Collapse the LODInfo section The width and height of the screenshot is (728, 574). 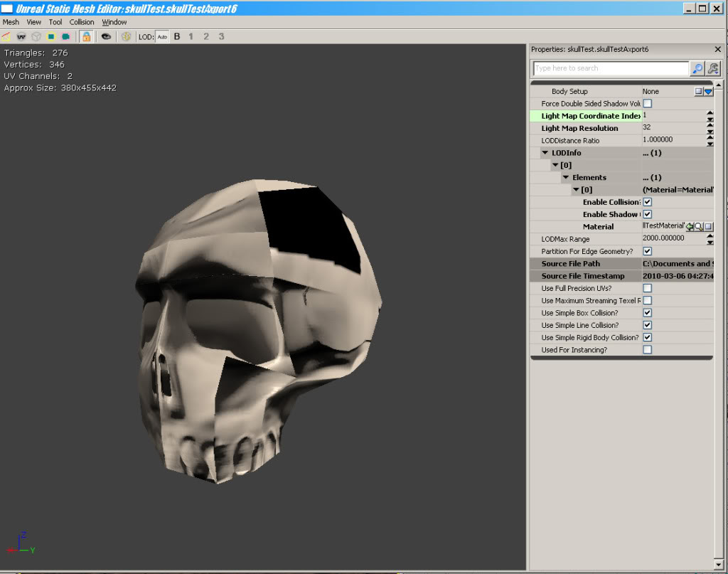coord(545,153)
